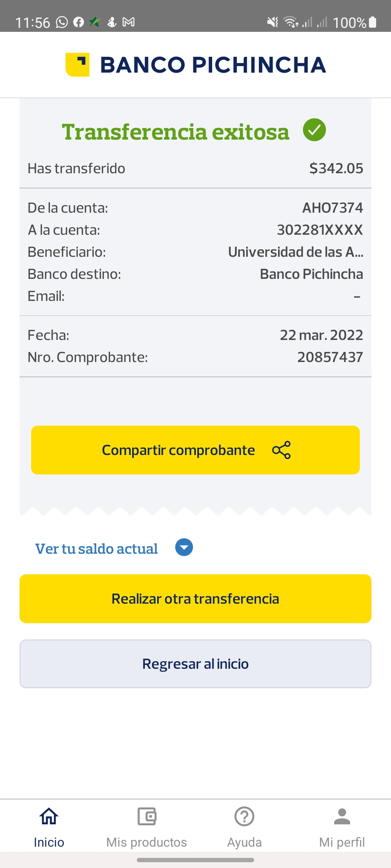Viewport: 391px width, 868px height.
Task: Tap the bottom navigation gesture handle bar
Action: pyautogui.click(x=195, y=860)
